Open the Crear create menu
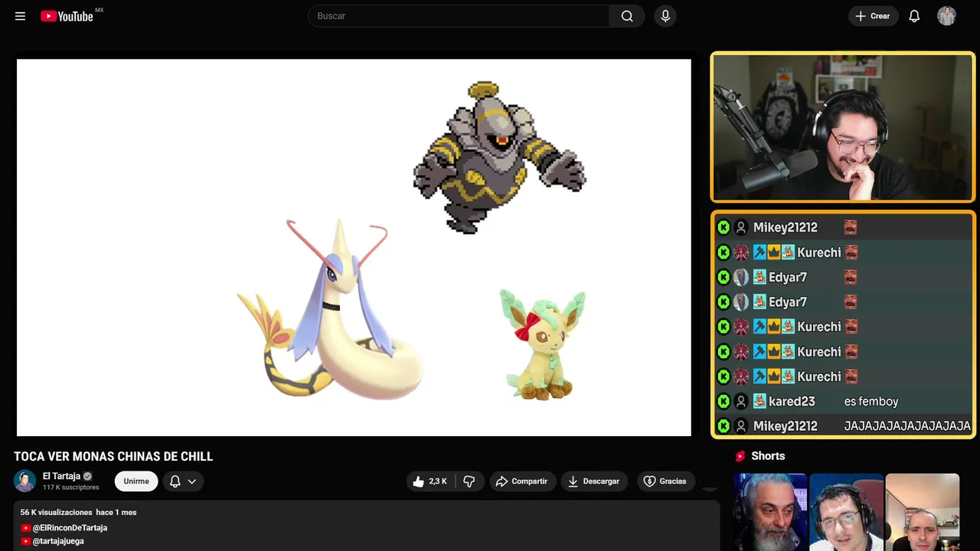This screenshot has height=551, width=980. tap(873, 16)
